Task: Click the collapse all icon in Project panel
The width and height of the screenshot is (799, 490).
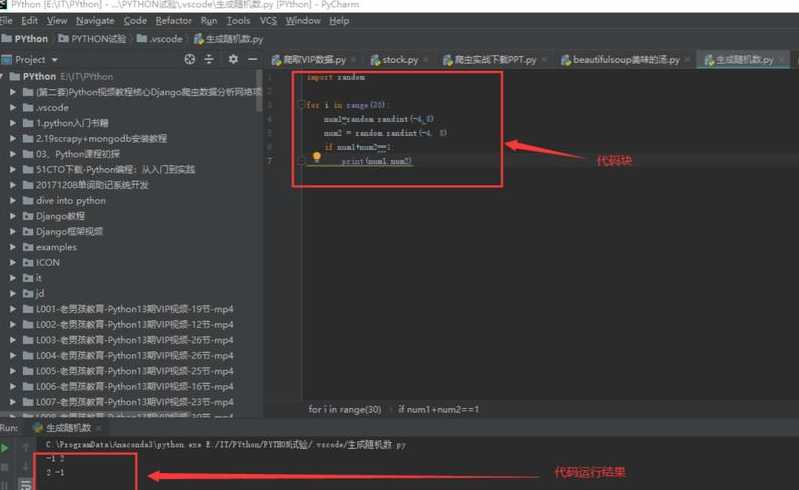Action: (x=209, y=59)
